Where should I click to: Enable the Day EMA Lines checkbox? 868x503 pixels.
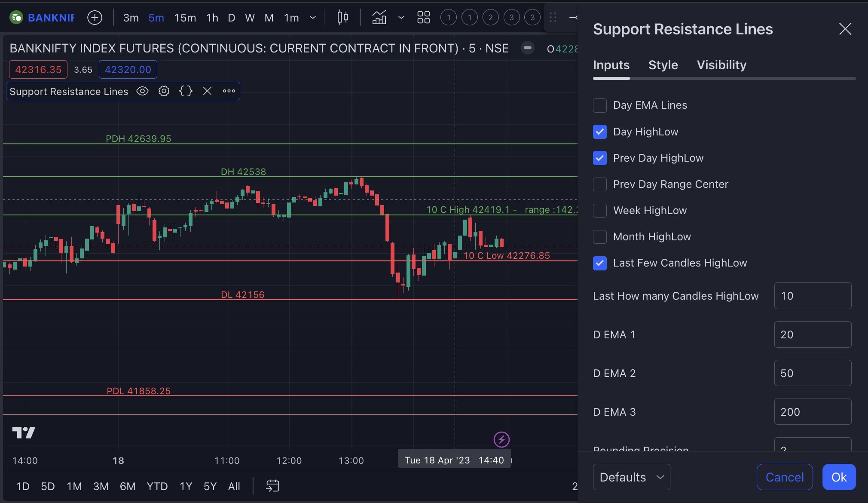click(600, 105)
